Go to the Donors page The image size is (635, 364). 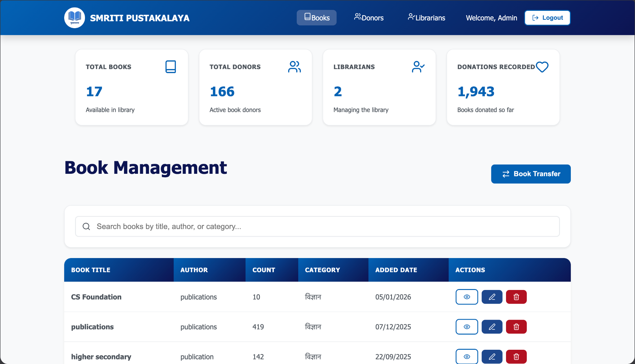[x=369, y=18]
